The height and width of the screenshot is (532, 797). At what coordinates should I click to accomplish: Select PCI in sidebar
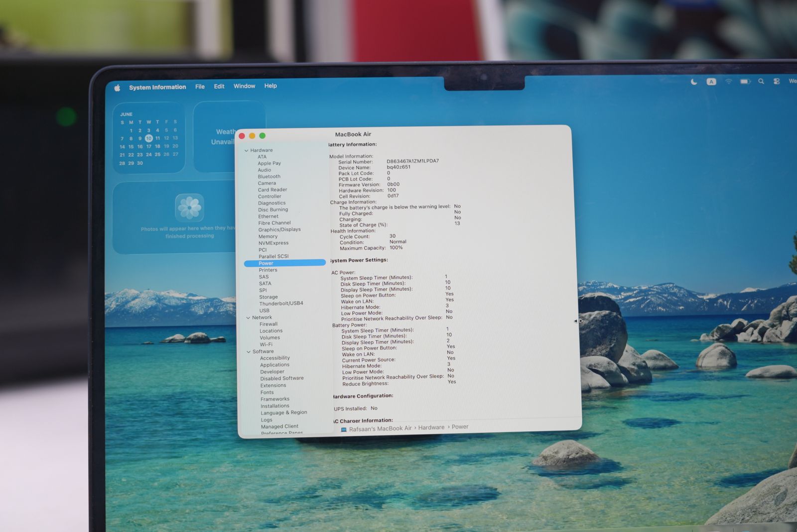tap(263, 250)
